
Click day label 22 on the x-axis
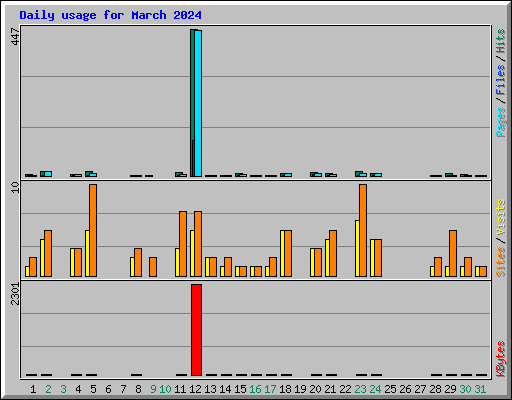[x=345, y=389]
